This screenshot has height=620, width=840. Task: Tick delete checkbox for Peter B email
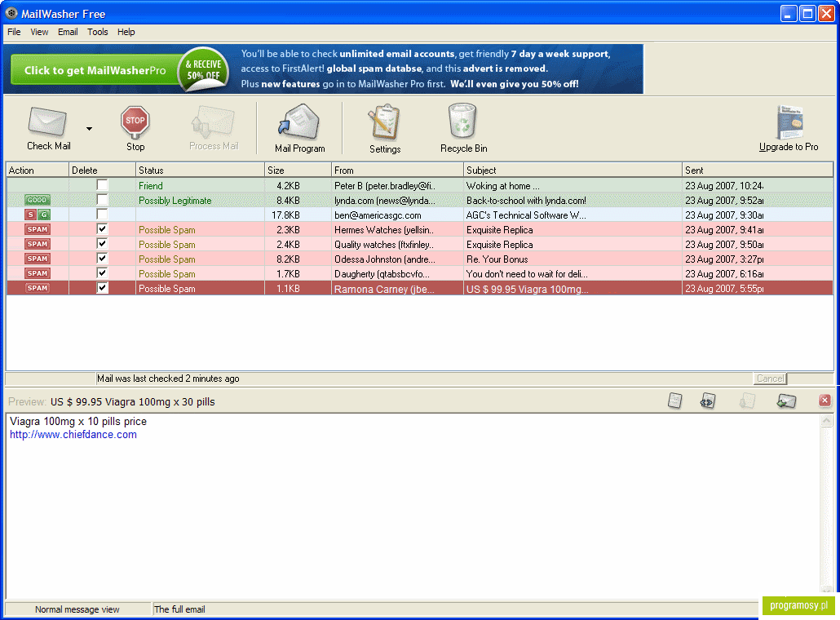point(102,185)
